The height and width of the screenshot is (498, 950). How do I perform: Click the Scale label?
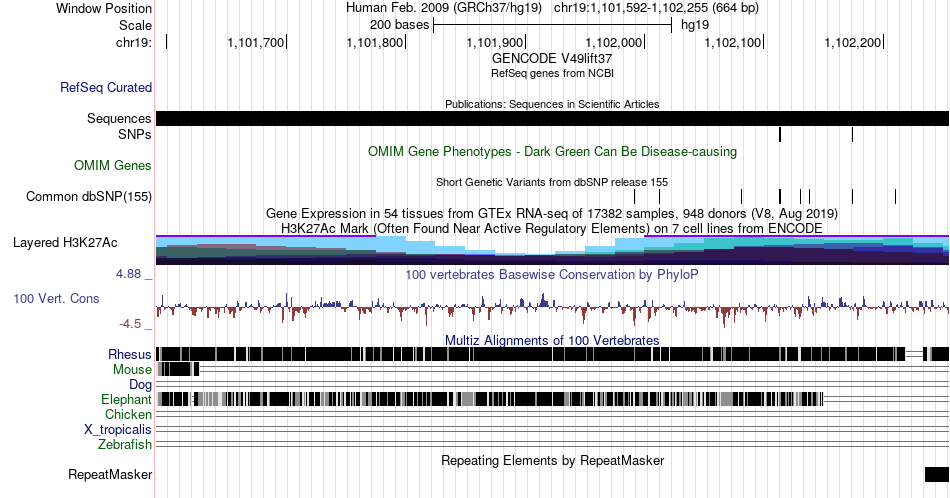point(135,25)
